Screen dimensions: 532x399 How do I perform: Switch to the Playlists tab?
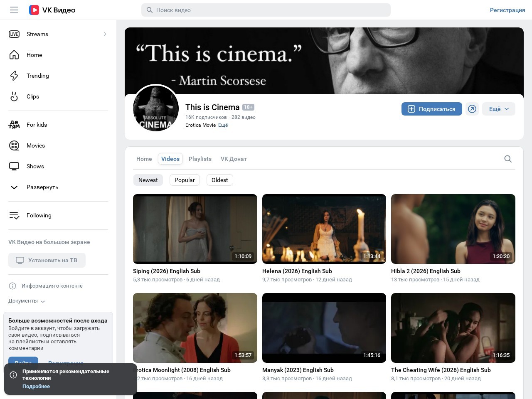point(200,159)
